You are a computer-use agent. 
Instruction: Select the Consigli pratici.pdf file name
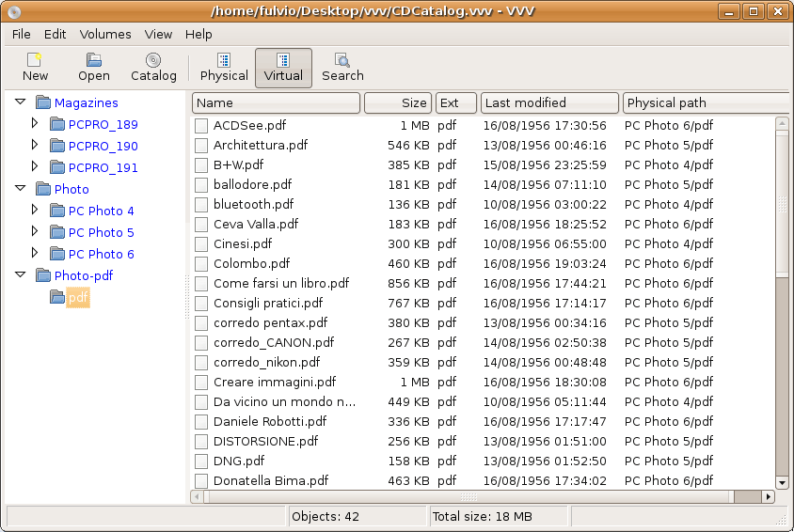point(268,304)
